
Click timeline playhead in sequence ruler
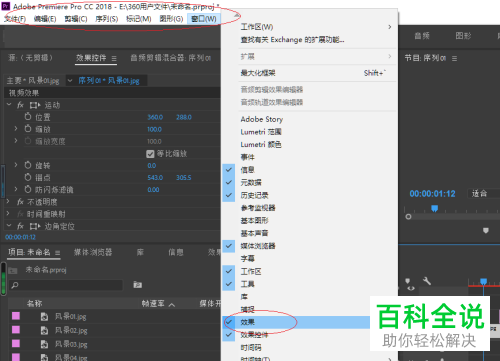click(x=483, y=282)
